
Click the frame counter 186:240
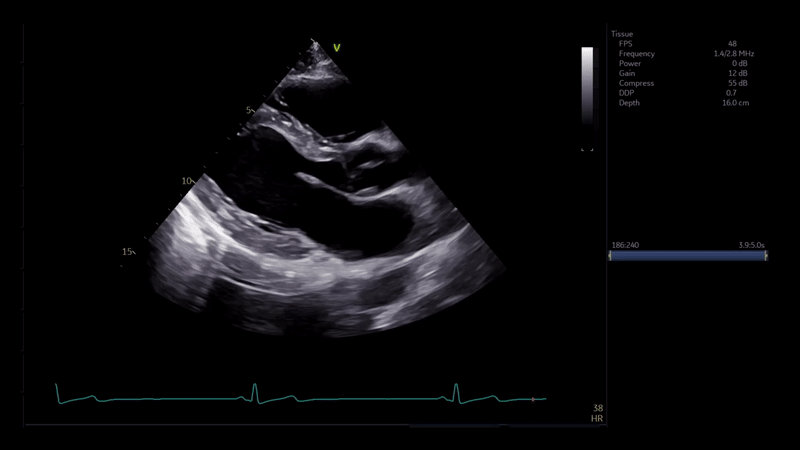click(625, 244)
